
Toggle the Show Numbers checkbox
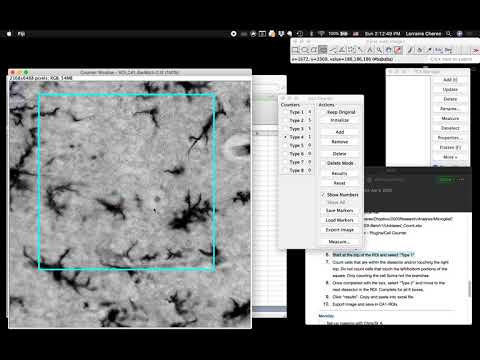click(x=323, y=194)
